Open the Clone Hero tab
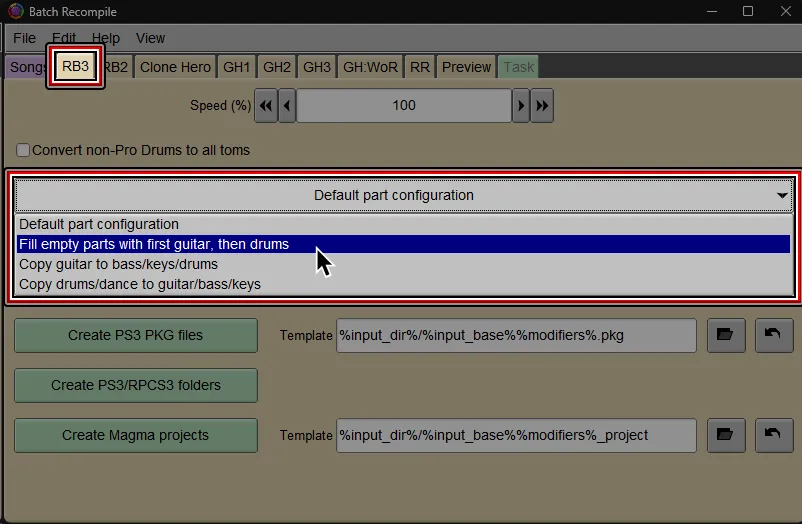 pyautogui.click(x=175, y=67)
